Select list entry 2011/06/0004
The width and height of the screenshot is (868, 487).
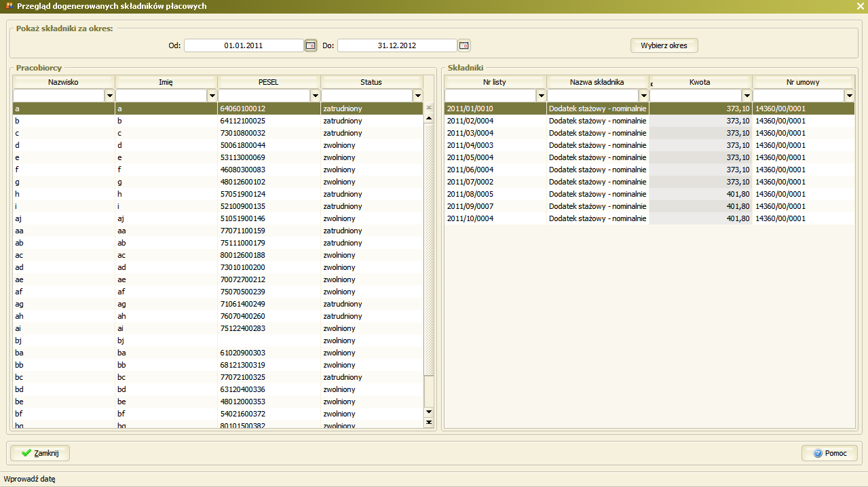pyautogui.click(x=649, y=170)
